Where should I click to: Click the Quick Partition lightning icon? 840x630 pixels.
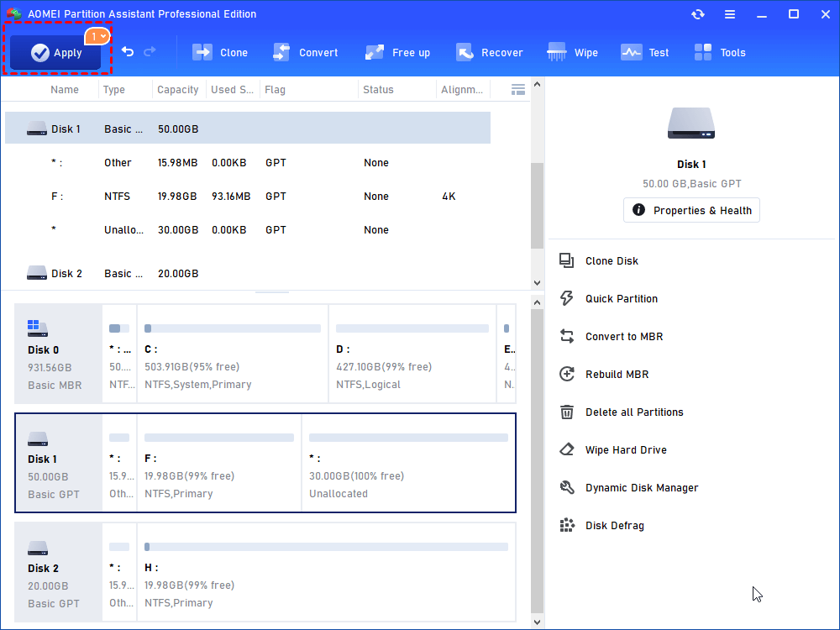[567, 298]
